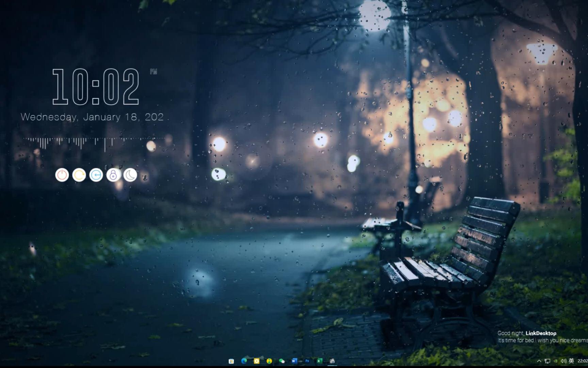Click the NVIDIA tray icon

point(555,361)
